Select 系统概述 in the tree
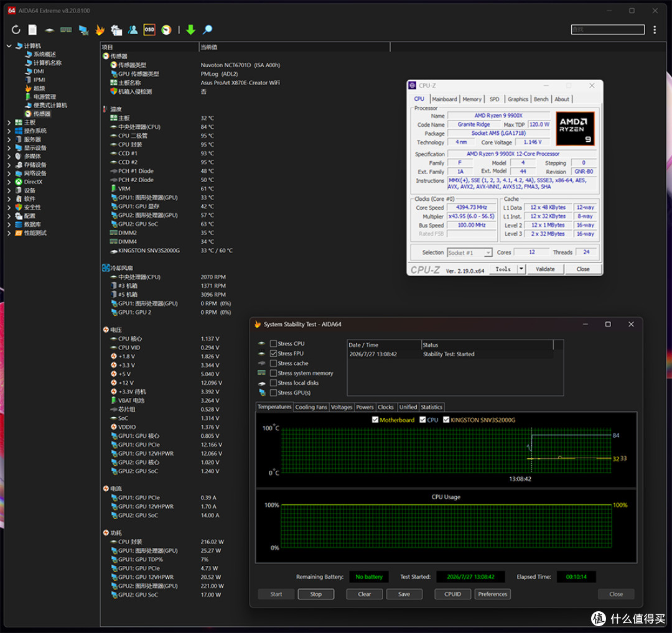Viewport: 672px width, 633px height. click(45, 54)
